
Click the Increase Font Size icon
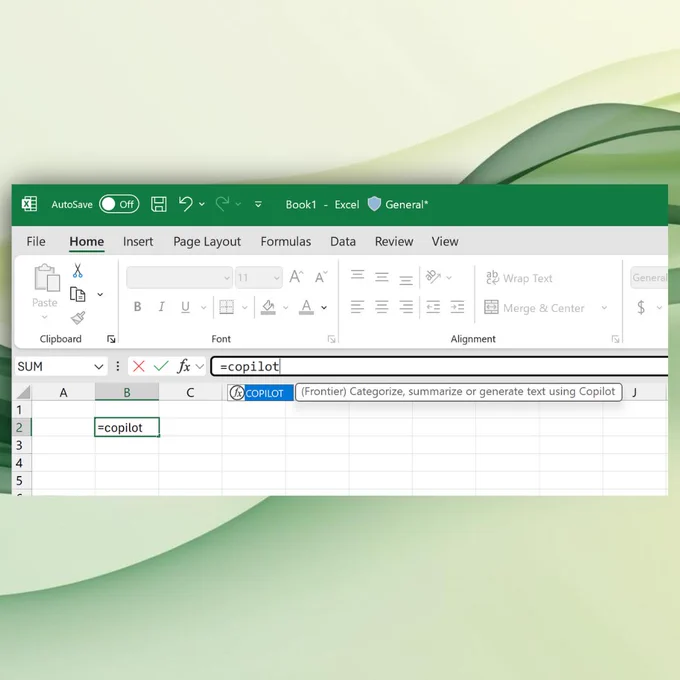(x=297, y=277)
